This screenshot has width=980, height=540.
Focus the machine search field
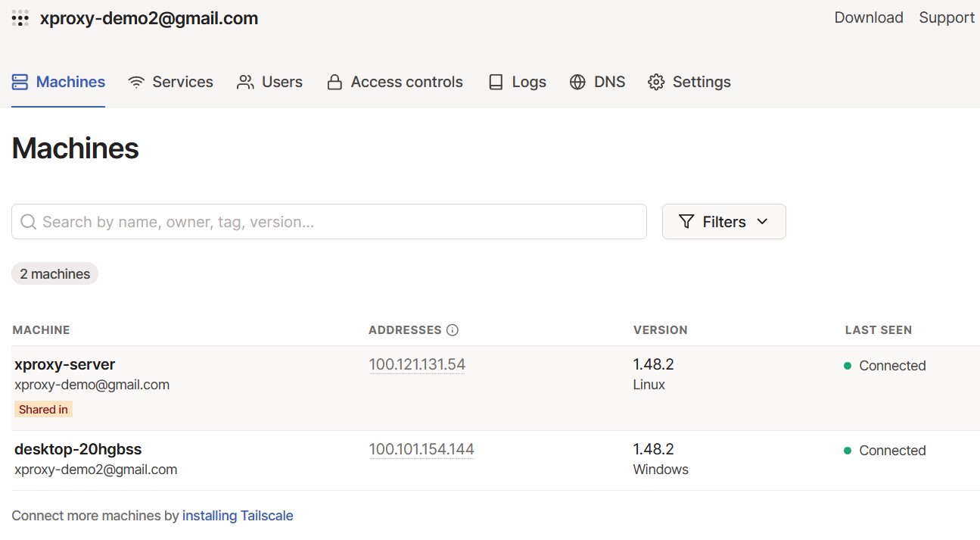pos(329,222)
